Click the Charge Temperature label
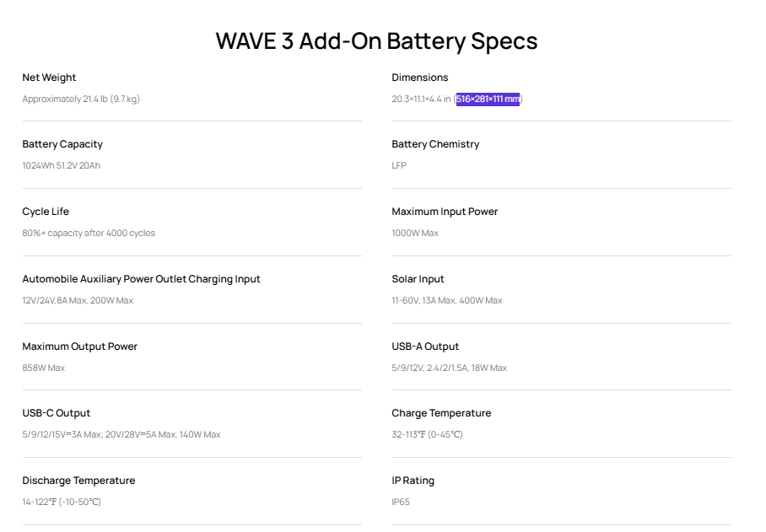The width and height of the screenshot is (766, 532). 441,413
